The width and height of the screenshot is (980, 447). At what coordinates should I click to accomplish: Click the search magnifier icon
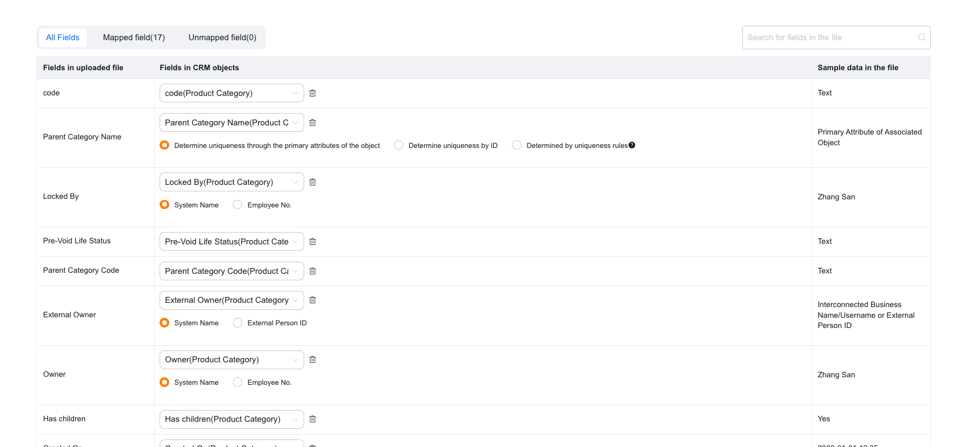pyautogui.click(x=922, y=38)
